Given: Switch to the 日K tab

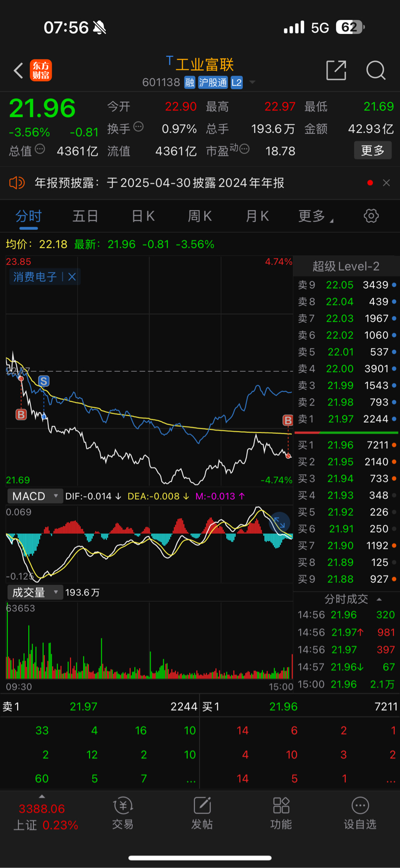Looking at the screenshot, I should [143, 216].
